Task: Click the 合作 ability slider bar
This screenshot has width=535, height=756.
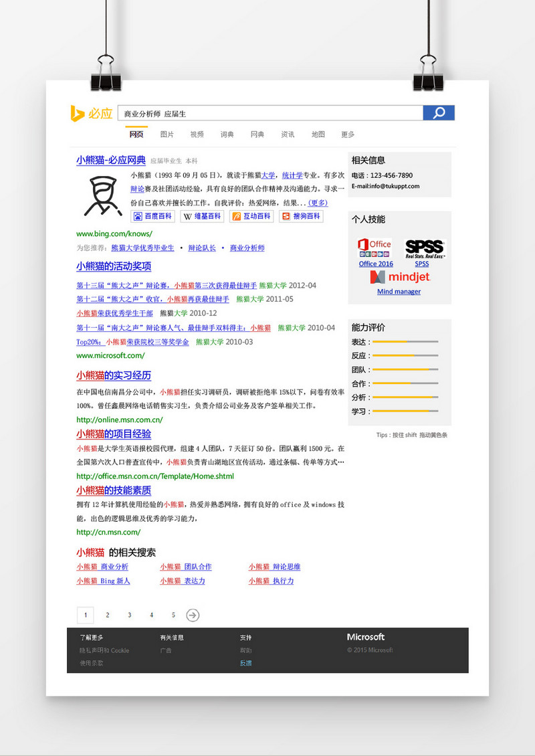Action: 405,384
